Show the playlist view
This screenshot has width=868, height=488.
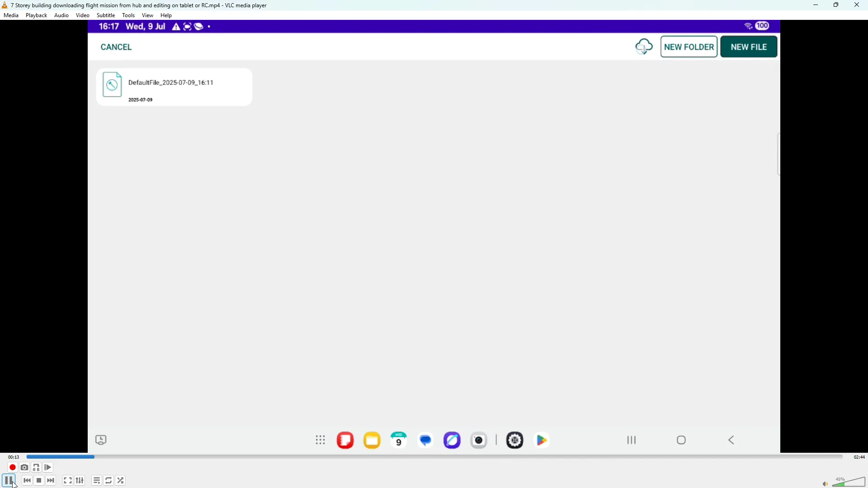(96, 480)
